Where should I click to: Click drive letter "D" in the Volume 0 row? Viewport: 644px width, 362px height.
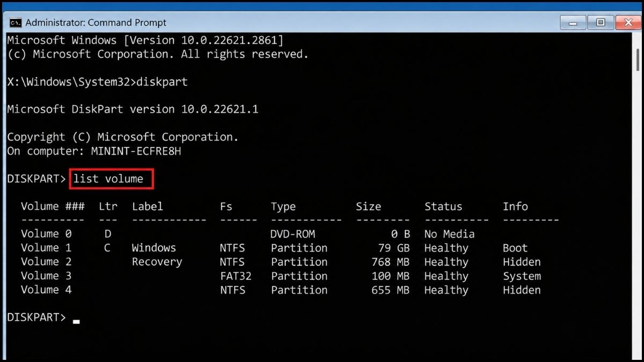[108, 234]
